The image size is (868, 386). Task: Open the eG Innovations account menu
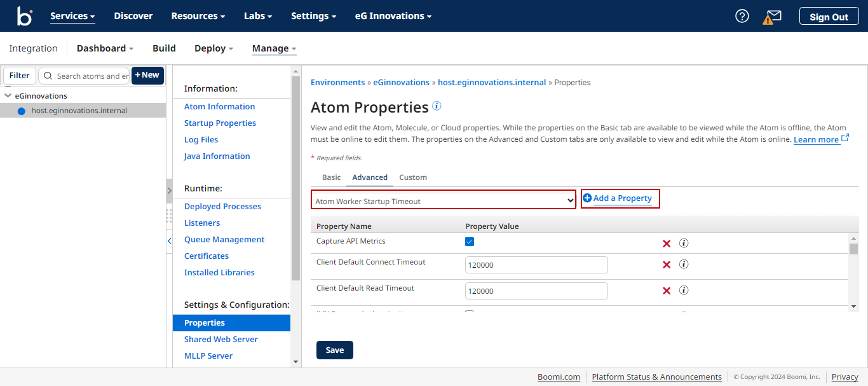coord(393,16)
